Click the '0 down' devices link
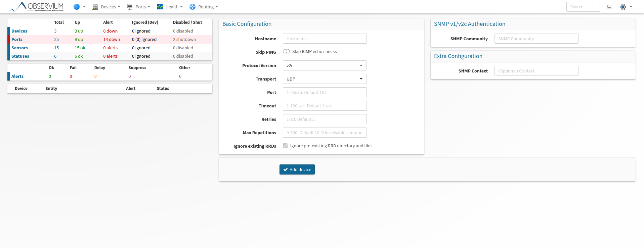The width and height of the screenshot is (644, 248). click(110, 31)
